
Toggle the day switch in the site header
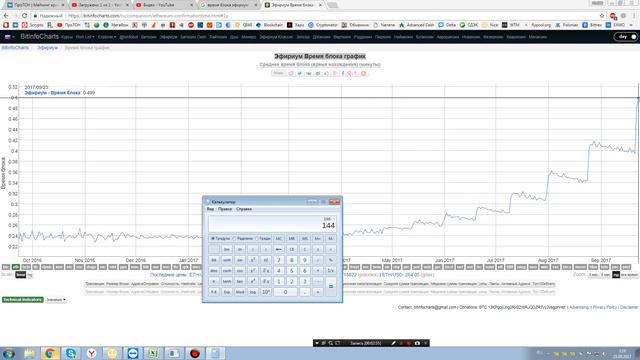pos(626,37)
